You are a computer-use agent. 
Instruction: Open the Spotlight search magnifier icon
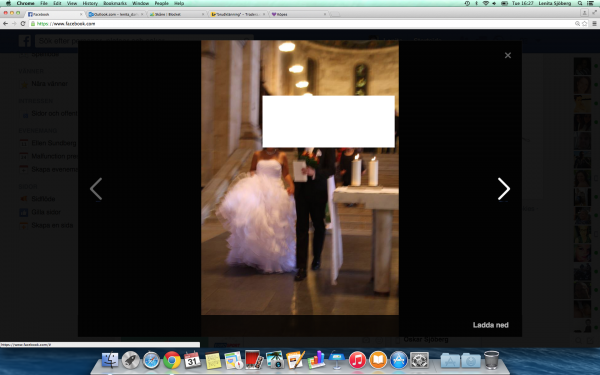coord(580,3)
